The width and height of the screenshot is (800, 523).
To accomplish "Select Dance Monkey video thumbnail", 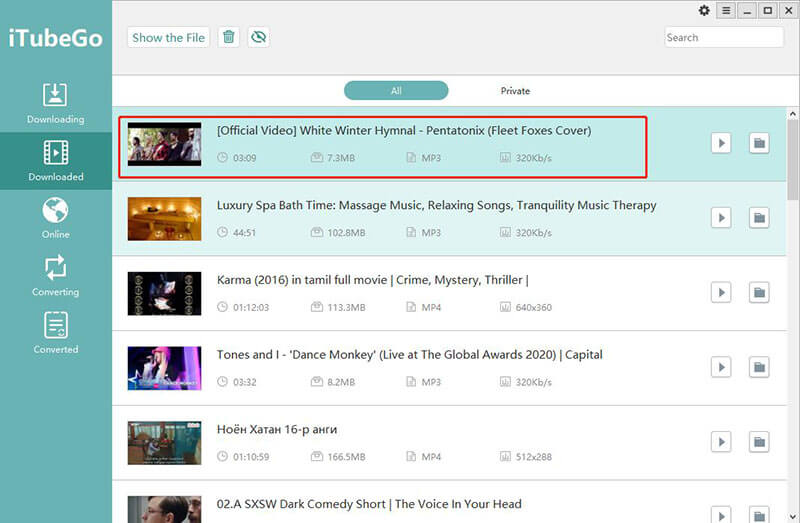I will click(164, 368).
